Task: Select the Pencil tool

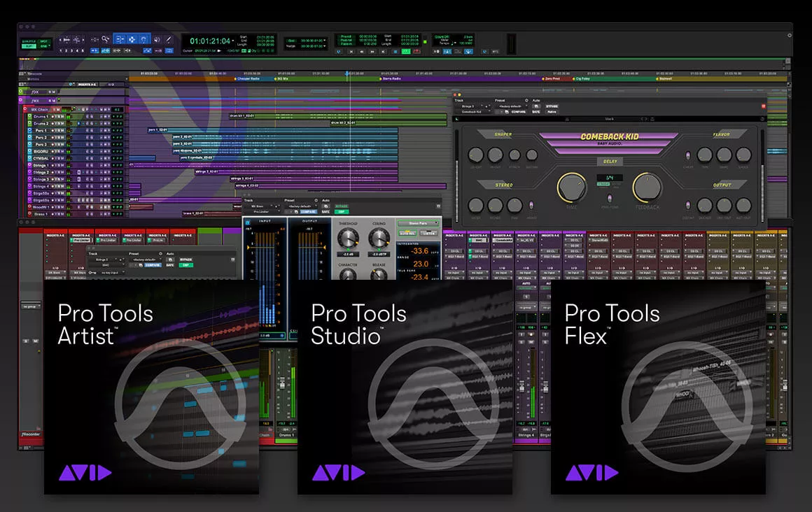Action: (x=168, y=38)
